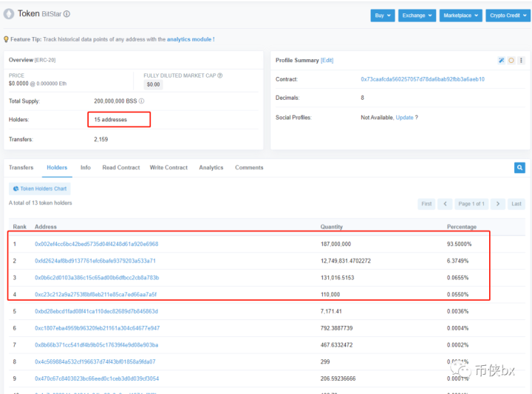Go to the previous page arrow in pagination
Viewport: 532px width, 394px height.
445,203
